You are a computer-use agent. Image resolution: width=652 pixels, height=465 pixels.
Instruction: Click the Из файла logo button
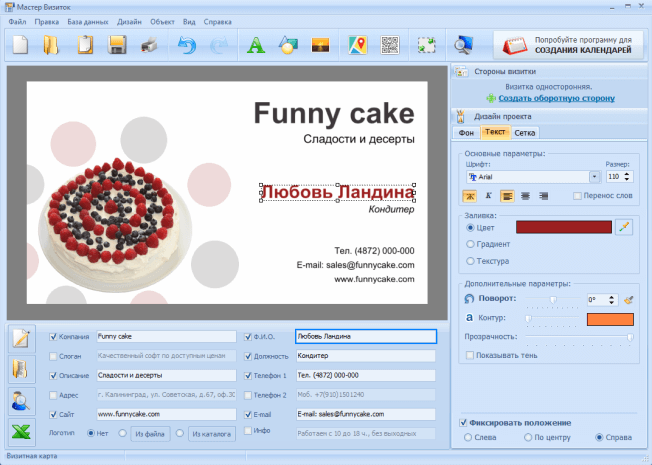(150, 434)
